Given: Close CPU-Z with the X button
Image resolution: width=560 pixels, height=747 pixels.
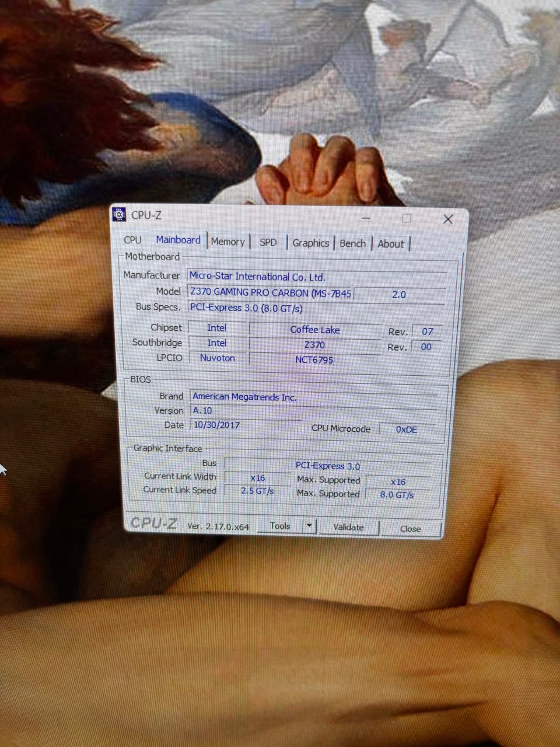Looking at the screenshot, I should pyautogui.click(x=448, y=219).
